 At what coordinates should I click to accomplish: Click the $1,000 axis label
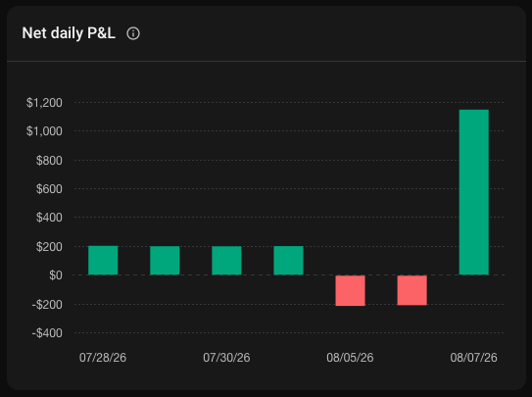click(44, 131)
